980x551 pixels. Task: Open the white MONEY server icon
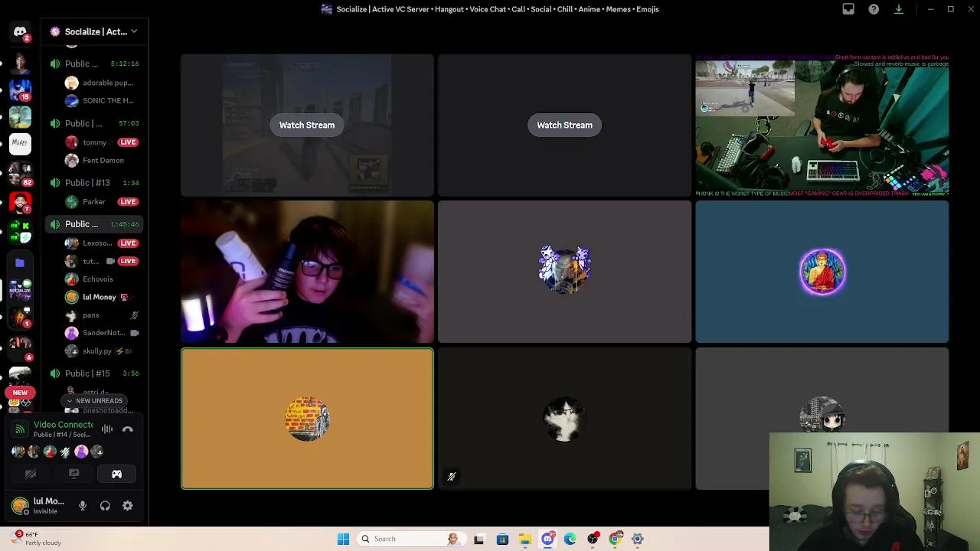20,142
